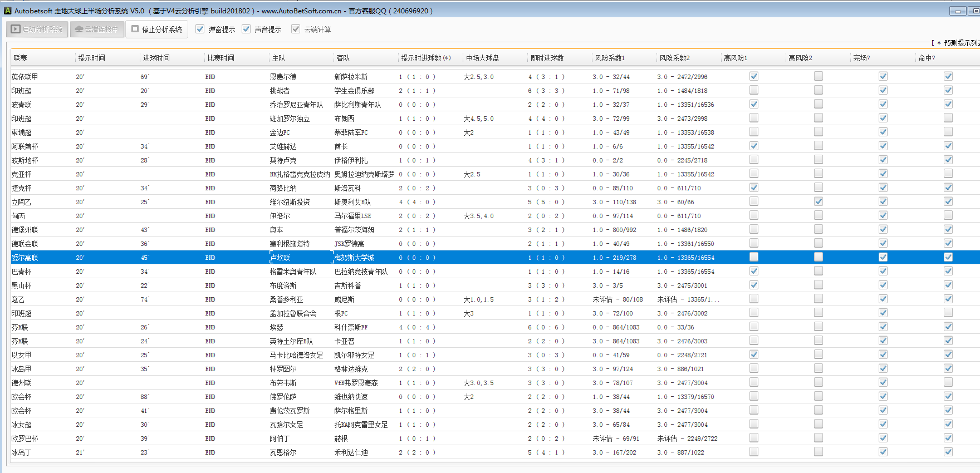Minimize the Autobetsoft window

click(x=958, y=11)
